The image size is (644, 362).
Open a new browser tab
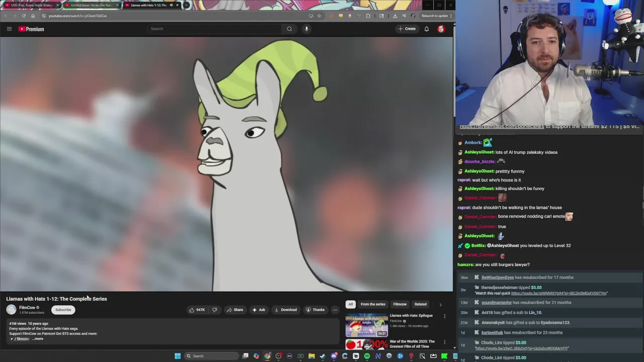(187, 5)
